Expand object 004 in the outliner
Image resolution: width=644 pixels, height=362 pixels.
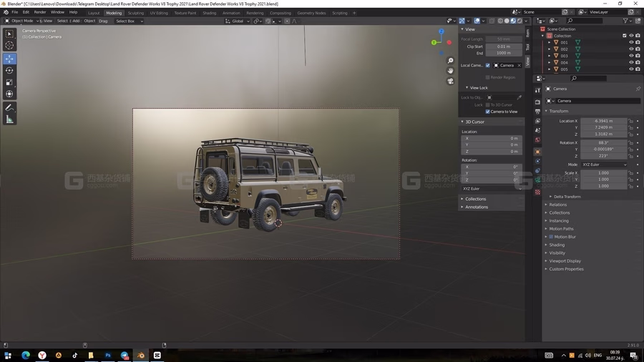(x=549, y=63)
